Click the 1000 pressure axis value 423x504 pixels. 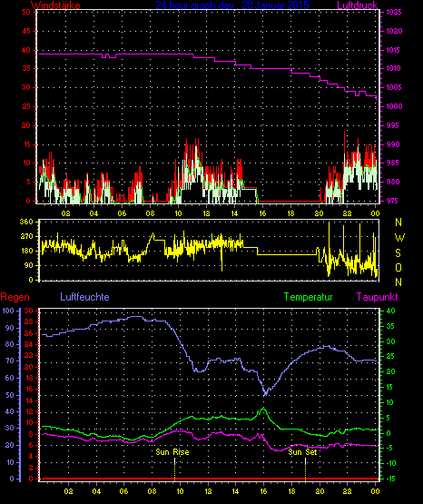click(x=394, y=106)
